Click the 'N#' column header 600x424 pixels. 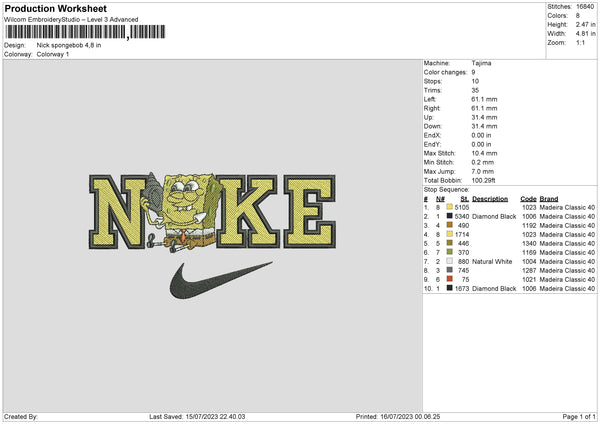click(440, 199)
